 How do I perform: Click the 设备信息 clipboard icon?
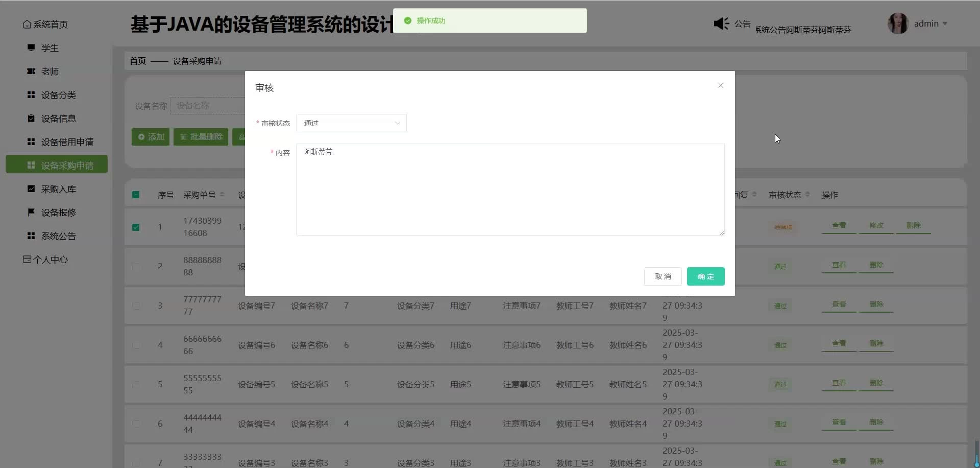click(31, 118)
